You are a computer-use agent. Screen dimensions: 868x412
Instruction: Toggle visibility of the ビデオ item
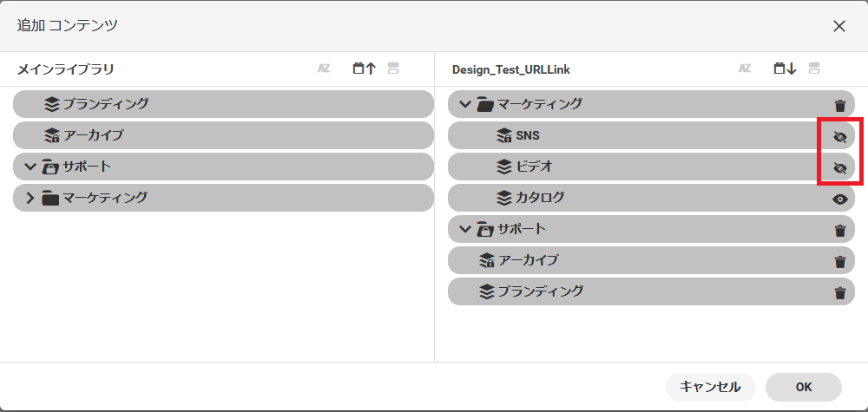[839, 167]
